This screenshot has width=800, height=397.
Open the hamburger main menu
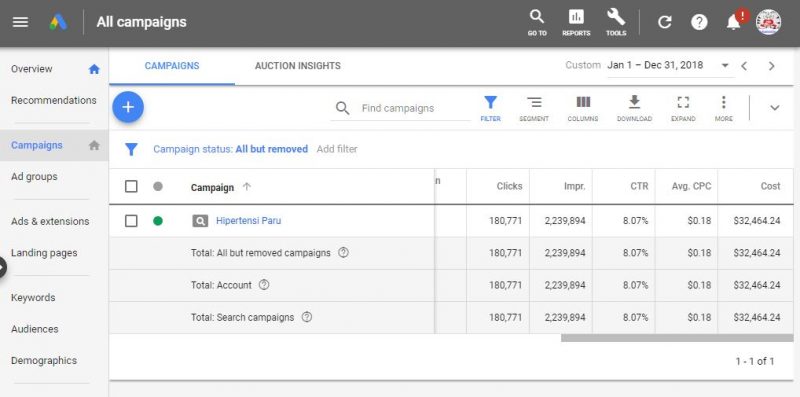click(x=20, y=22)
